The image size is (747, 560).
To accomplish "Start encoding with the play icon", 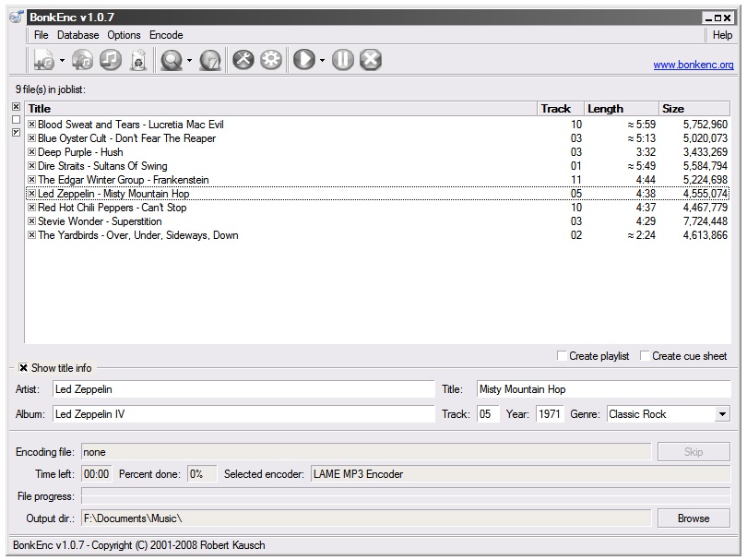I will (x=303, y=60).
